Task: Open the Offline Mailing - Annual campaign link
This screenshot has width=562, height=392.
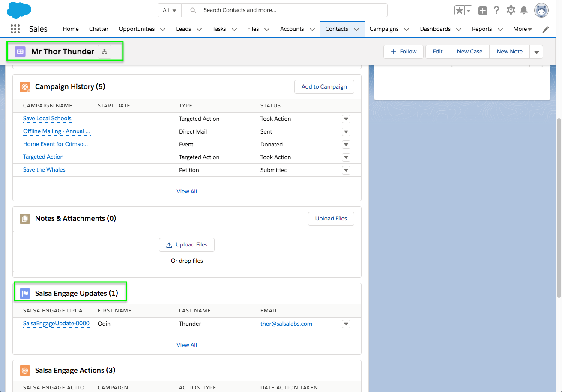Action: point(57,131)
